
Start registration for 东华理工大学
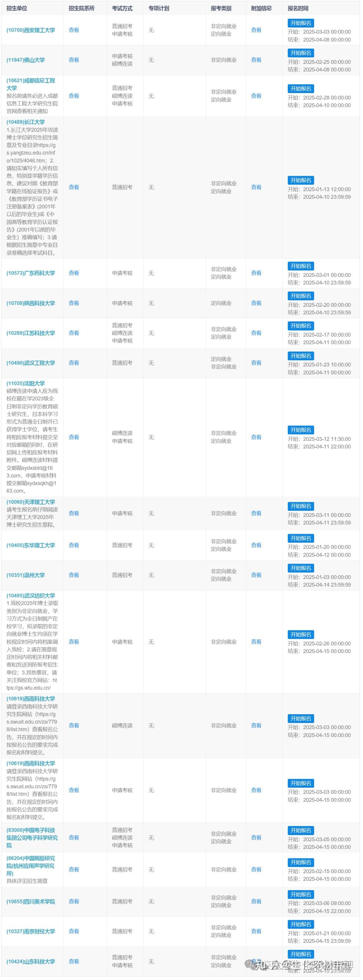point(300,538)
